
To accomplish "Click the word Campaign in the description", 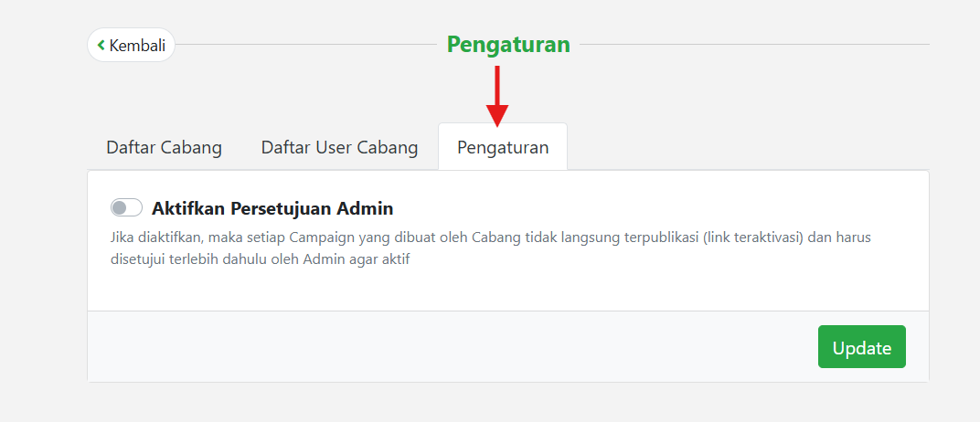I will tap(318, 237).
